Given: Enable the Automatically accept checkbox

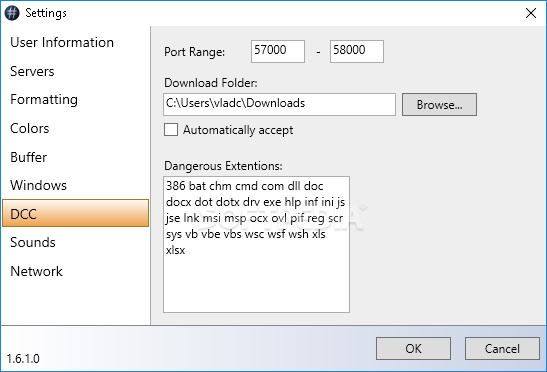Looking at the screenshot, I should point(171,129).
